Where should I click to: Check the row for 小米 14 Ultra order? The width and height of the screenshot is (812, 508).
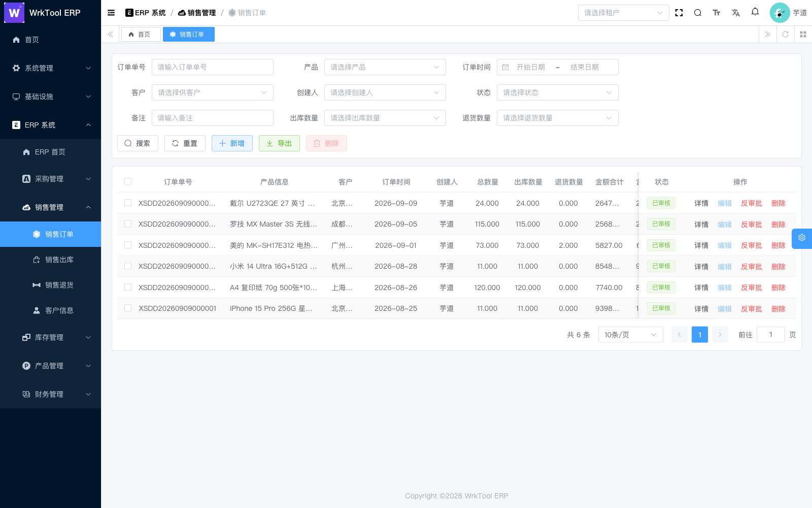(128, 266)
